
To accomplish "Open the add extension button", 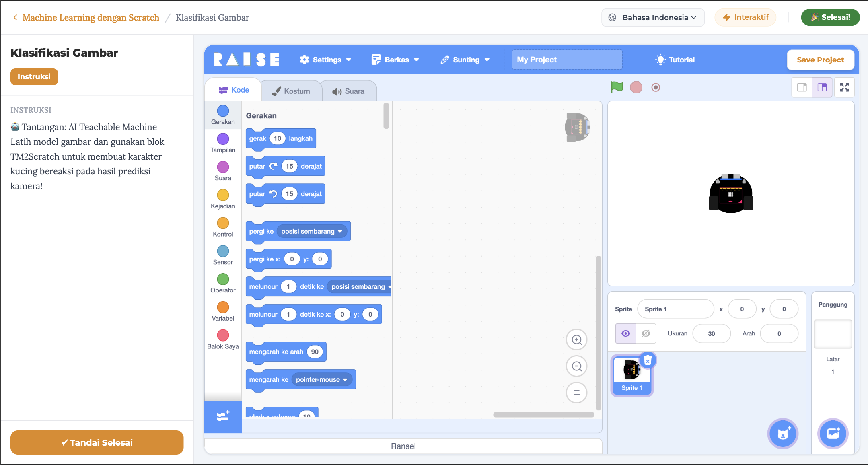I will [223, 417].
